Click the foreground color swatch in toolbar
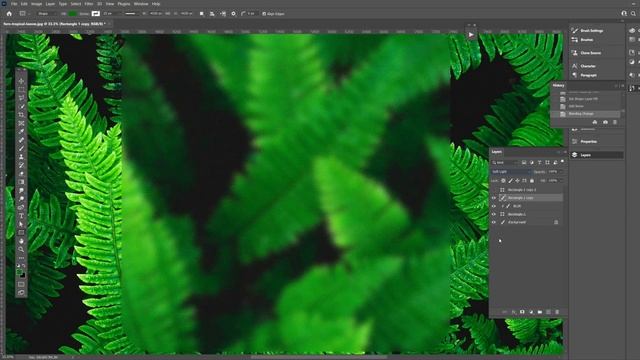The image size is (640, 360). 19,272
